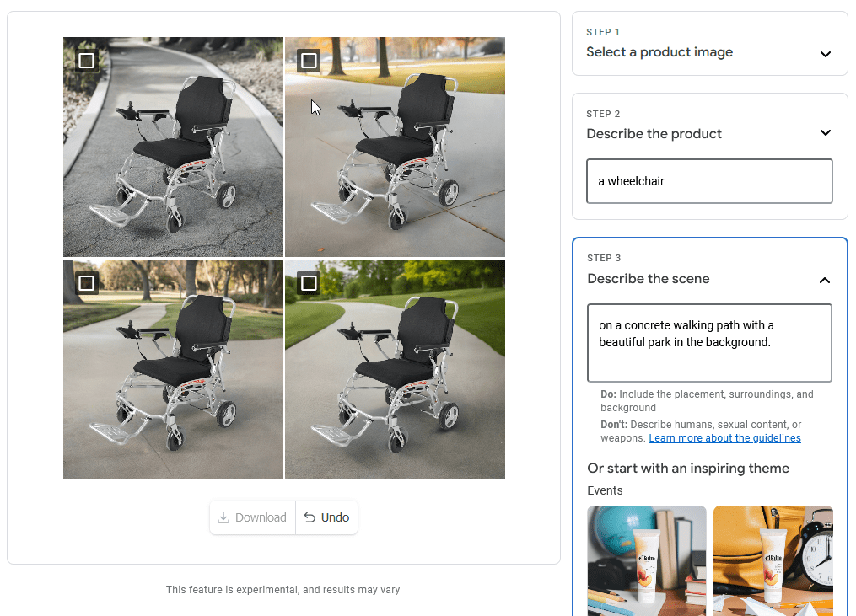The height and width of the screenshot is (616, 856).
Task: Click the undo arrow icon
Action: pyautogui.click(x=310, y=517)
